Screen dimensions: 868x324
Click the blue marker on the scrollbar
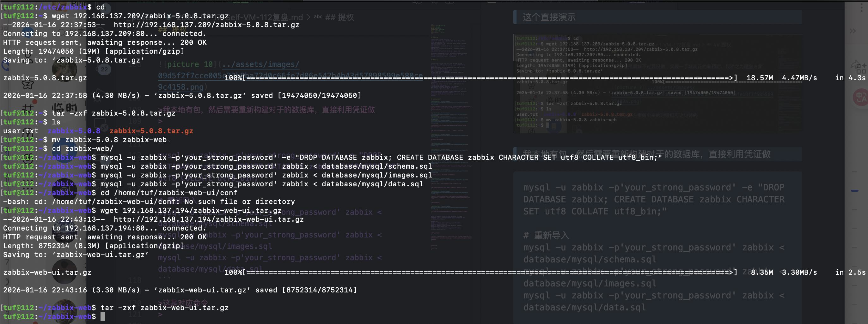pos(854,191)
